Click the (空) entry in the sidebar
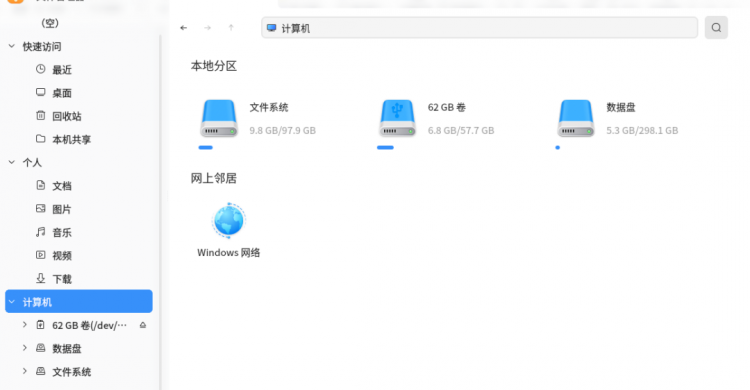 (50, 23)
